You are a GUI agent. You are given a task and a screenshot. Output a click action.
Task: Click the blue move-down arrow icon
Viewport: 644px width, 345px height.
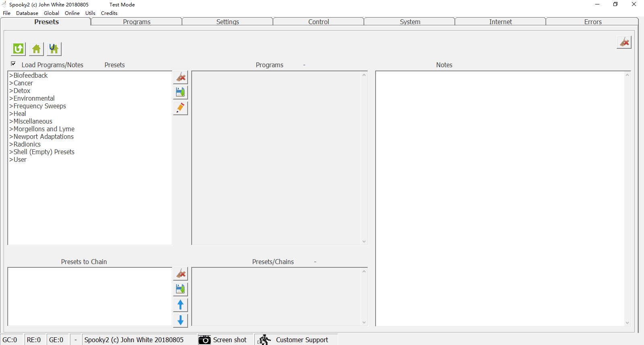[x=180, y=320]
